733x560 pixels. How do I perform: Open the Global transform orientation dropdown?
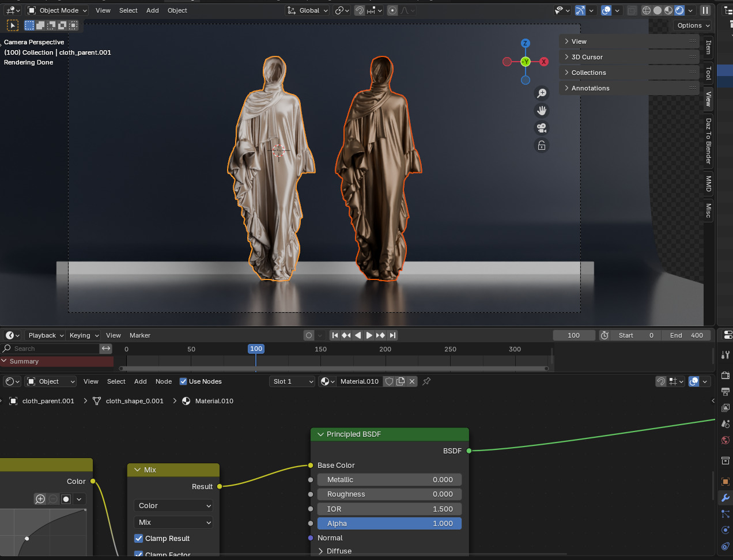click(308, 10)
